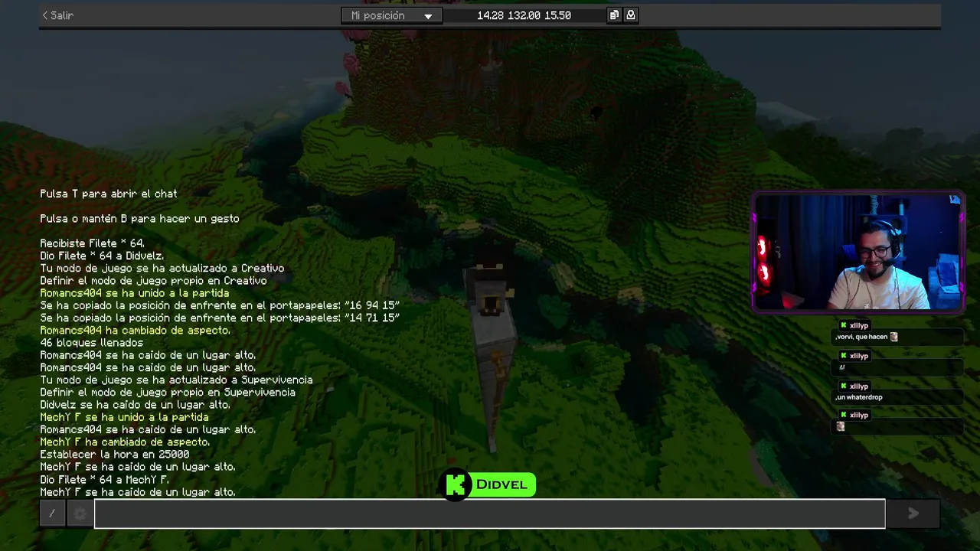Viewport: 980px width, 551px height.
Task: Click 'Didvelz se ha caído de un lugar alto.'
Action: pos(136,405)
